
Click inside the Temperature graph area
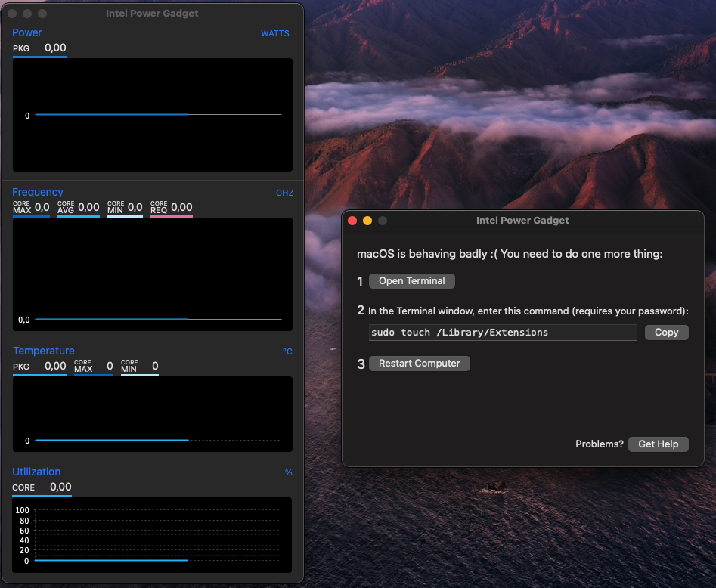point(153,413)
